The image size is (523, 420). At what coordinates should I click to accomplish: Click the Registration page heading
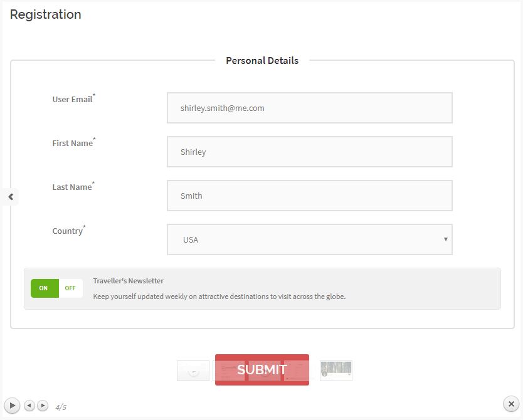tap(46, 14)
